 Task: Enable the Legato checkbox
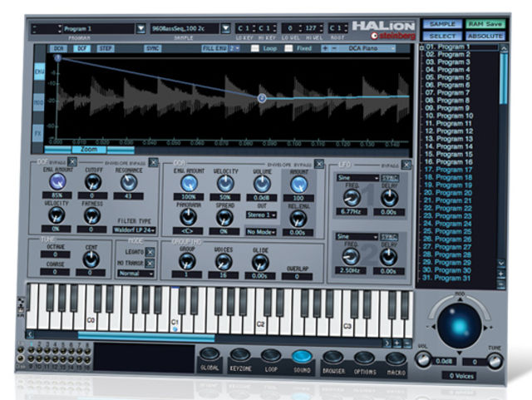150,252
